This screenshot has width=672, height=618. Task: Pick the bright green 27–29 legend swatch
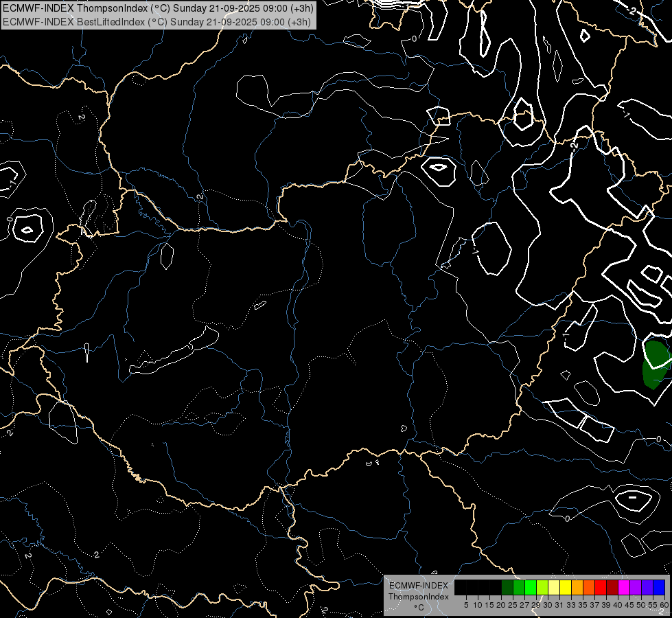[x=531, y=588]
